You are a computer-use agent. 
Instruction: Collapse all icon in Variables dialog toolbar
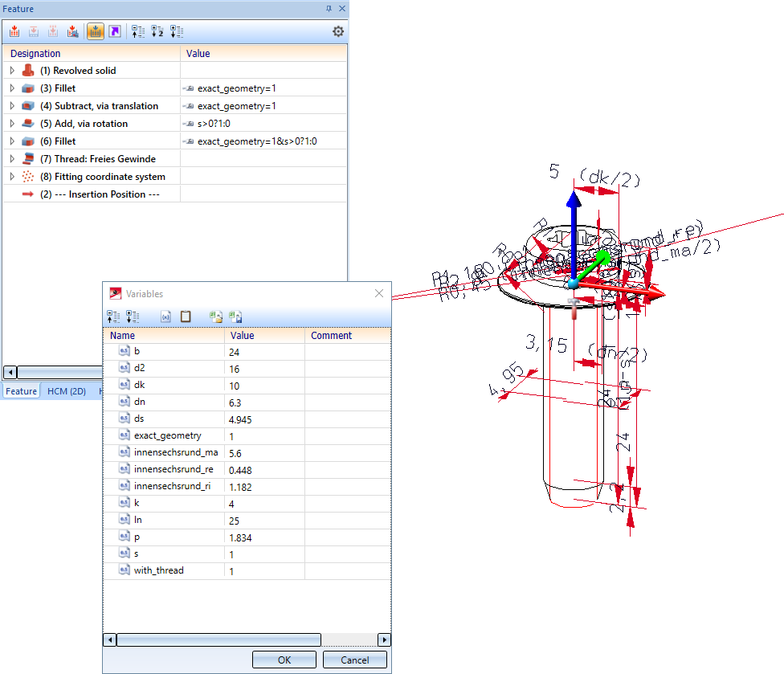(x=113, y=317)
